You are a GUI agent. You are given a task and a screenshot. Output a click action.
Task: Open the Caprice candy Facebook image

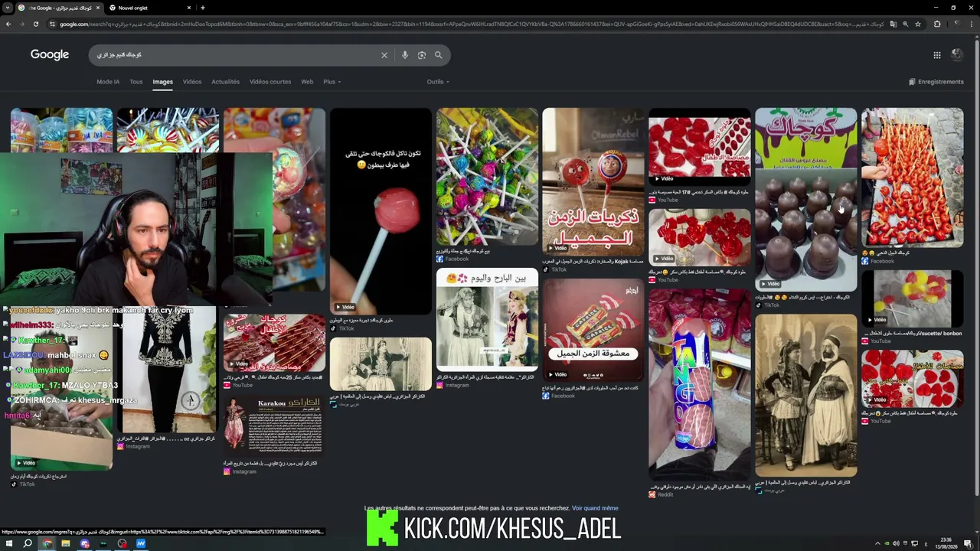[x=593, y=331]
